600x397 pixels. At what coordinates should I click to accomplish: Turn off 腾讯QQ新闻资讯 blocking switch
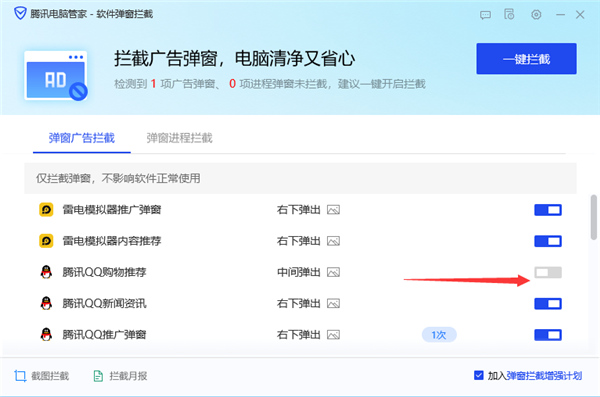pos(548,304)
